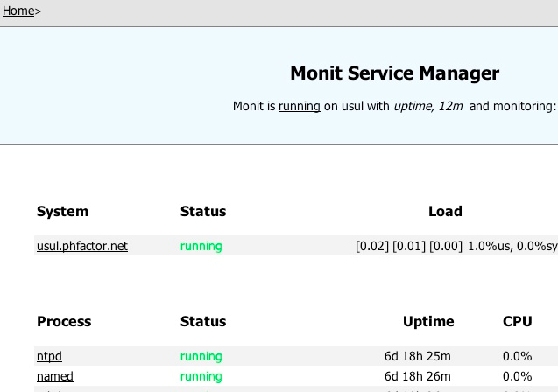Click the System column header
Viewport: 558px width, 392px height.
[x=63, y=212]
